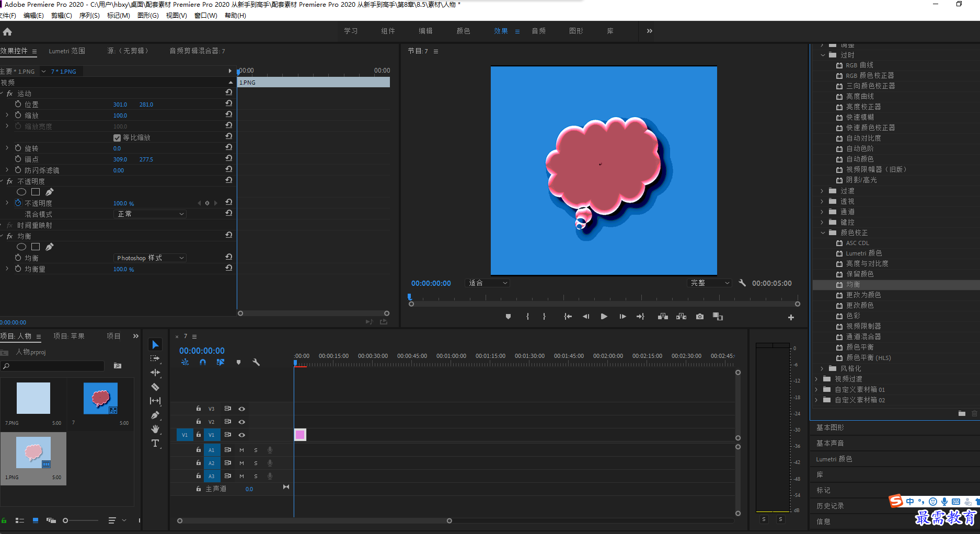This screenshot has width=980, height=534.
Task: Expand the Scale property twirl
Action: tap(7, 115)
